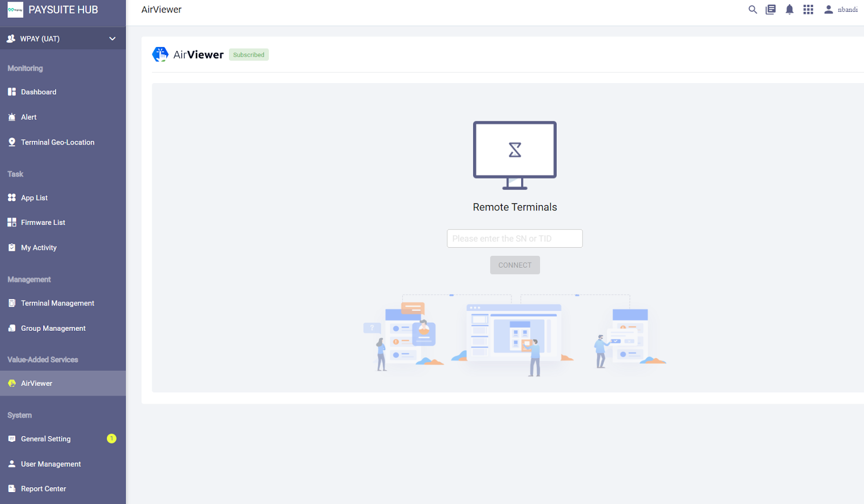Open General Setting
This screenshot has height=504, width=864.
[63, 439]
